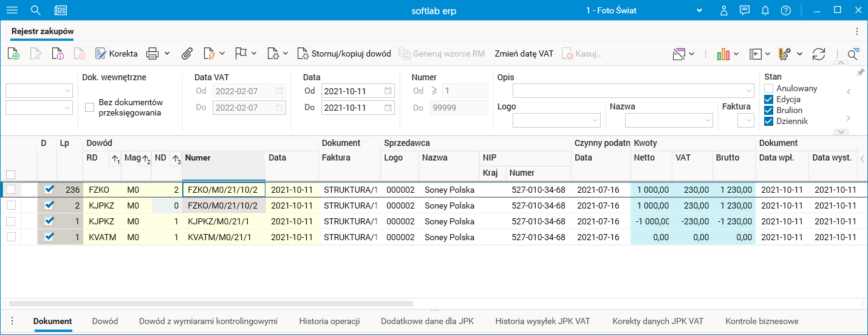
Task: Check Bez dokumentów przeksięgowania checkbox
Action: coord(90,108)
